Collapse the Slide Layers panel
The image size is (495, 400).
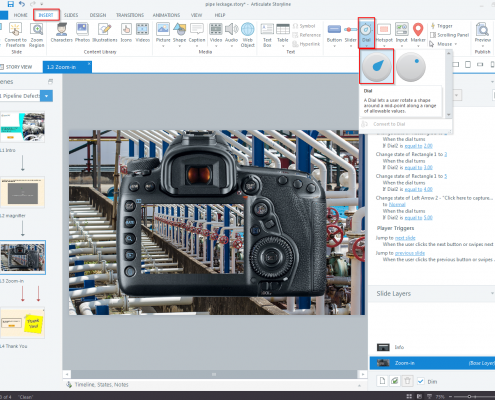tap(492, 293)
